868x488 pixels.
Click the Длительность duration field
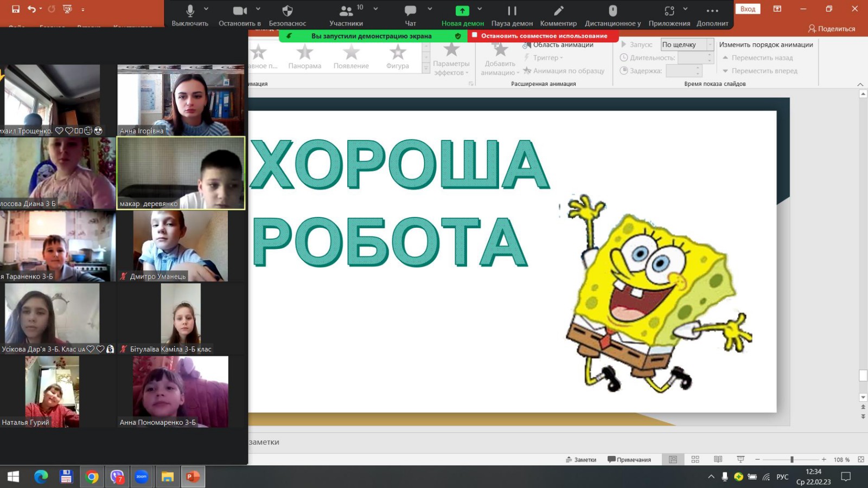(x=695, y=57)
